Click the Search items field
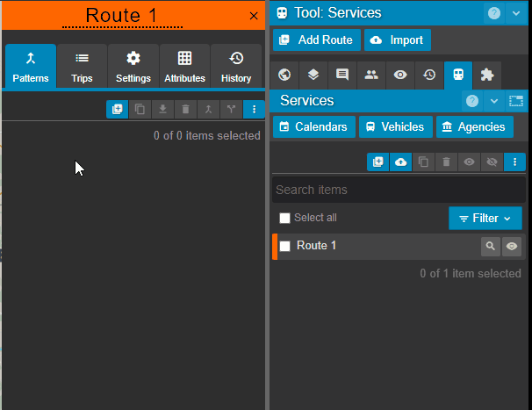 pos(399,190)
